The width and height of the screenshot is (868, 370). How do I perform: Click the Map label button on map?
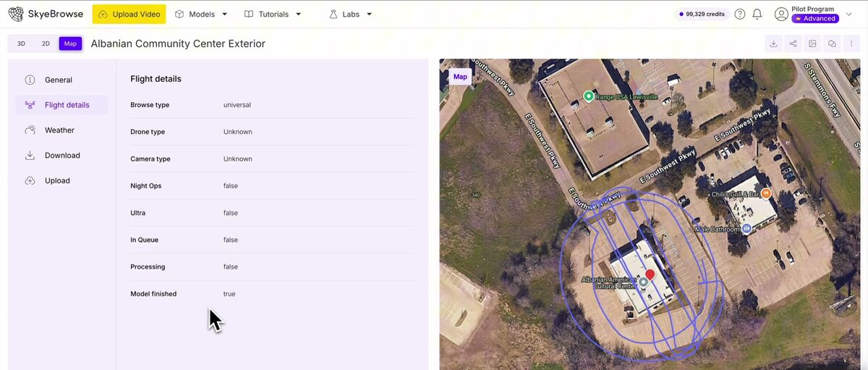pos(460,77)
